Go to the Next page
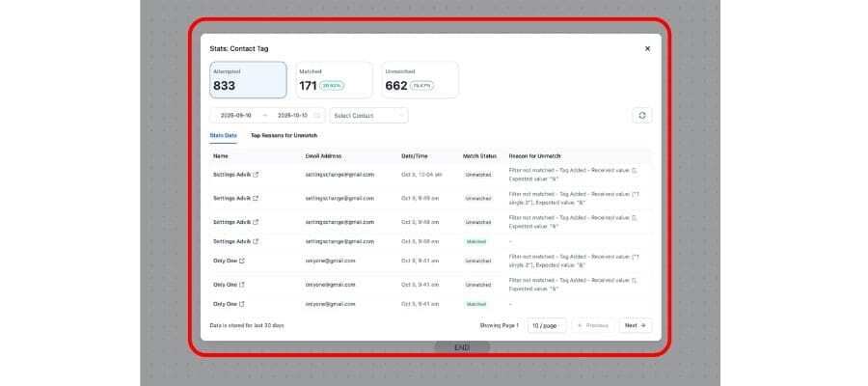868x386 pixels. [x=635, y=325]
